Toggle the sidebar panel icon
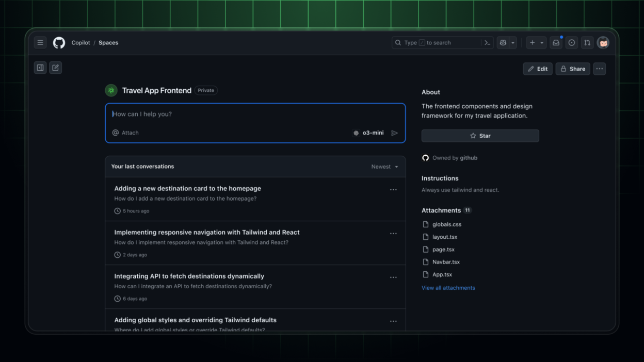 [40, 68]
